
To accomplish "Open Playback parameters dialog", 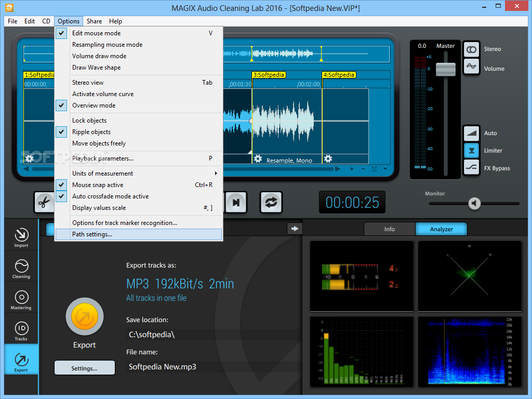I will coord(139,158).
